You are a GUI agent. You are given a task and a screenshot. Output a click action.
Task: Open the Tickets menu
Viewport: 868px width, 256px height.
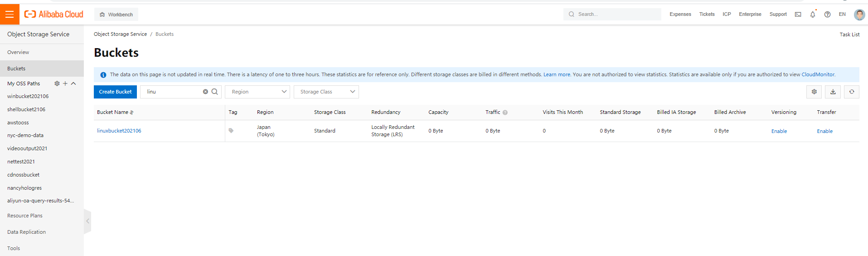coord(707,14)
